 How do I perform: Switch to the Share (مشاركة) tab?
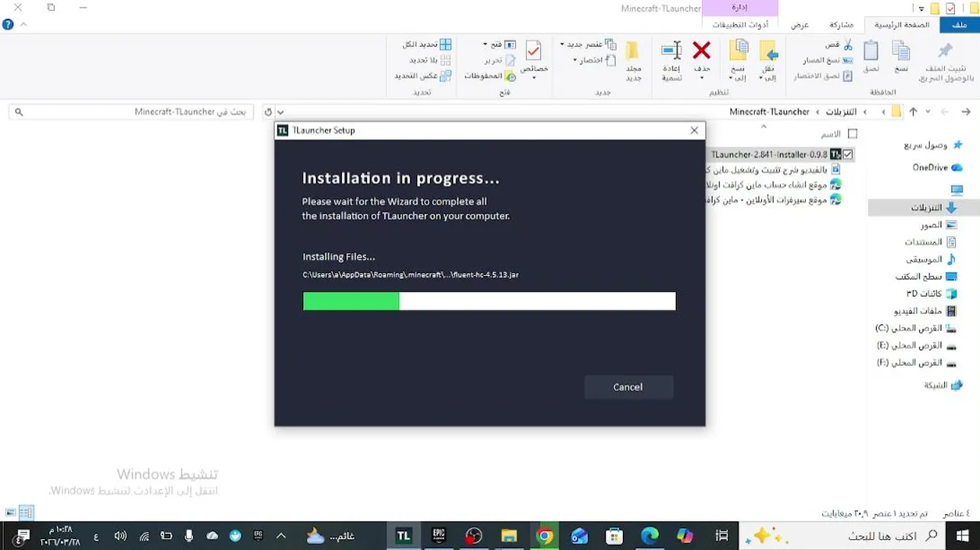pyautogui.click(x=841, y=24)
